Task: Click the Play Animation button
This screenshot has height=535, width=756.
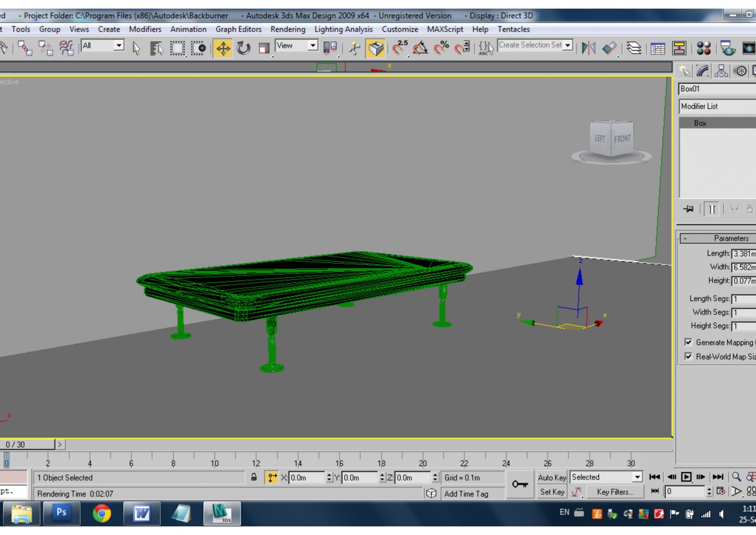Action: click(686, 477)
